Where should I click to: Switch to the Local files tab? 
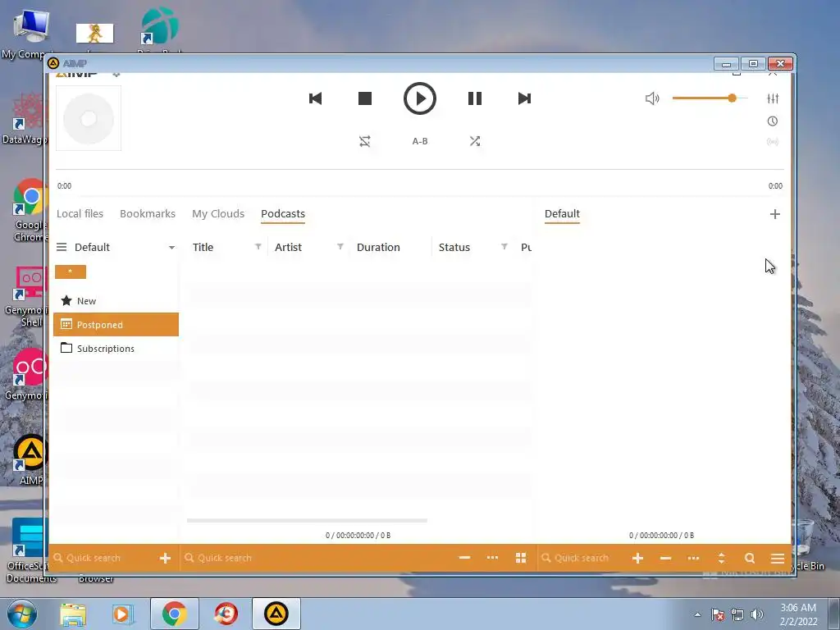tap(80, 214)
